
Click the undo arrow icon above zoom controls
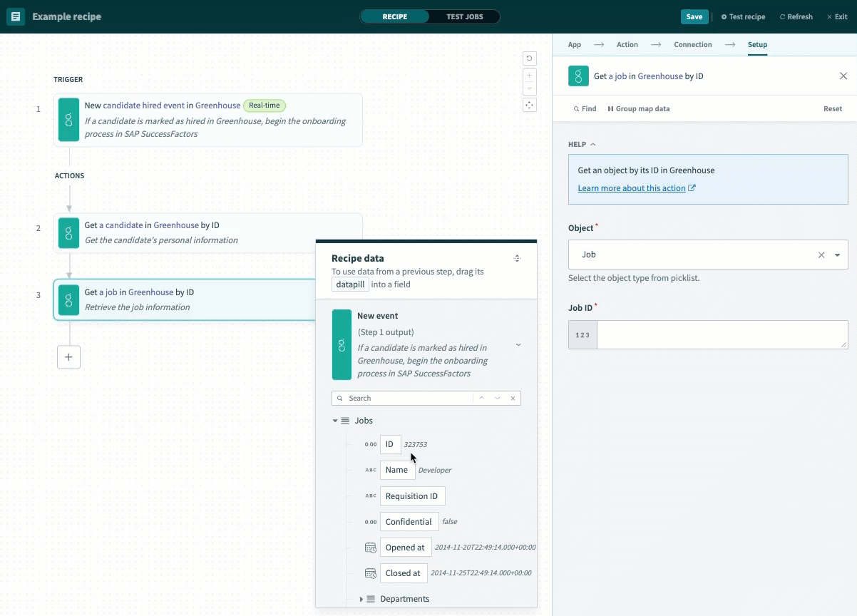point(529,58)
